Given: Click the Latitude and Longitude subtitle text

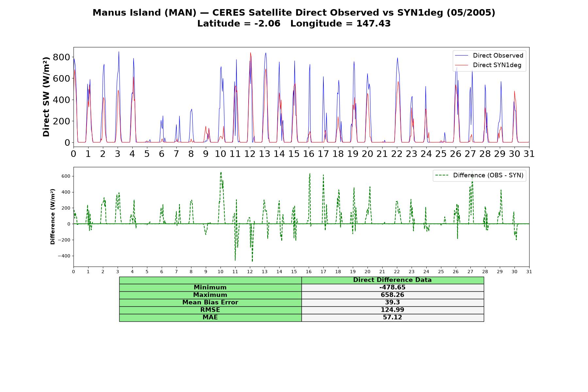Looking at the screenshot, I should coord(294,24).
